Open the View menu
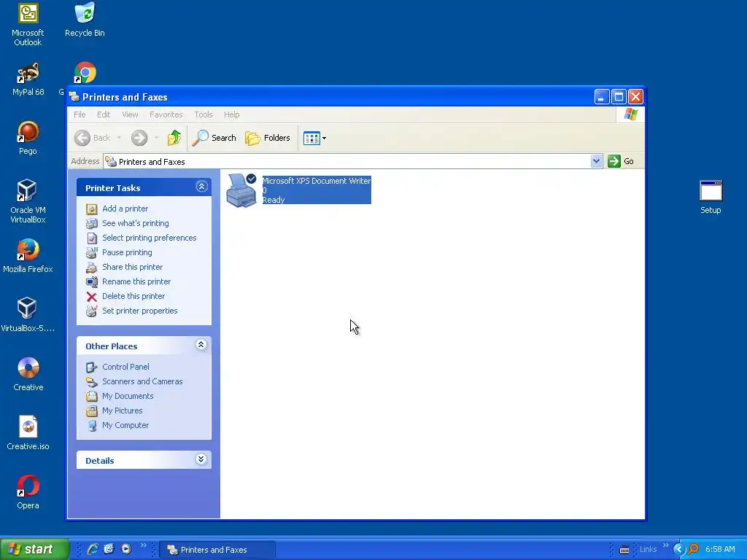The height and width of the screenshot is (560, 747). tap(130, 114)
